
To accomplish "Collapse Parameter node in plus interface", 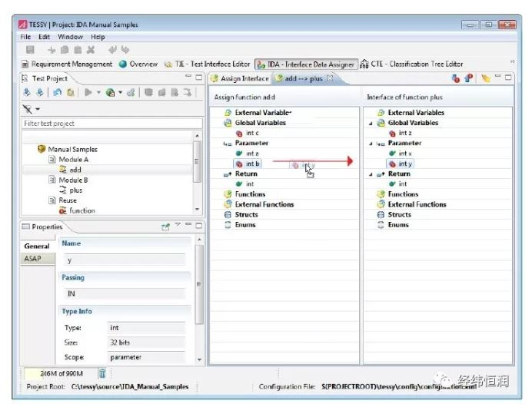I will click(x=371, y=144).
